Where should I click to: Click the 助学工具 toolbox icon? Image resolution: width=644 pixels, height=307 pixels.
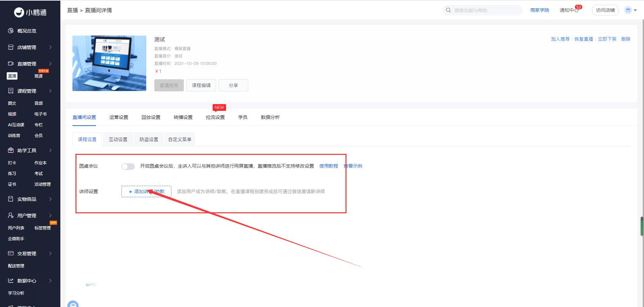(11, 150)
